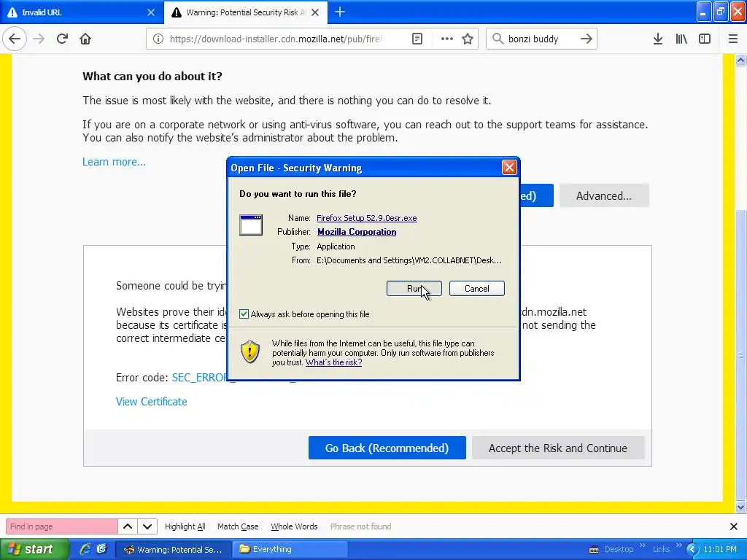Click the yellow security shield icon
This screenshot has height=560, width=747.
[x=250, y=352]
